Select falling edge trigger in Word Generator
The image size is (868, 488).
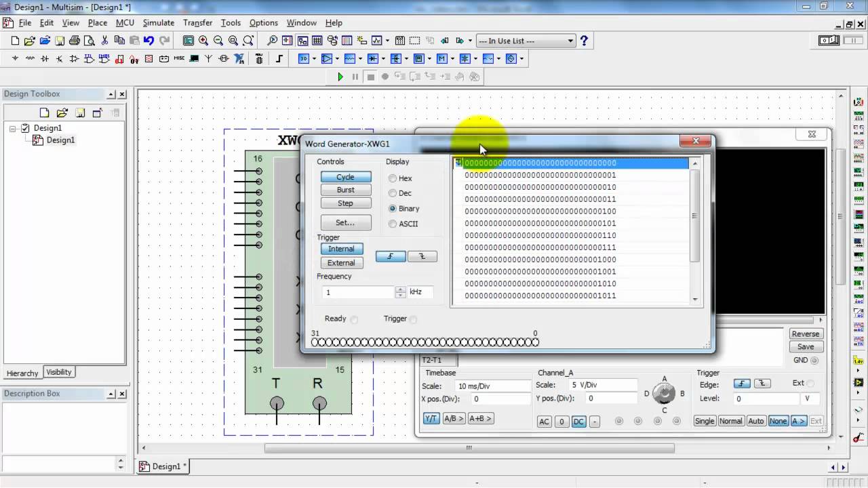click(422, 256)
